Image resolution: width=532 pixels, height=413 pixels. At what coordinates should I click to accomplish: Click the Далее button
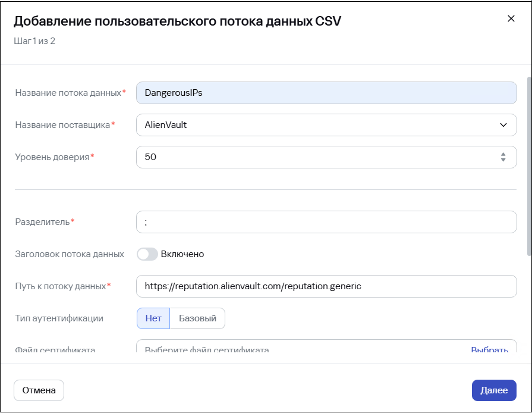click(x=494, y=390)
